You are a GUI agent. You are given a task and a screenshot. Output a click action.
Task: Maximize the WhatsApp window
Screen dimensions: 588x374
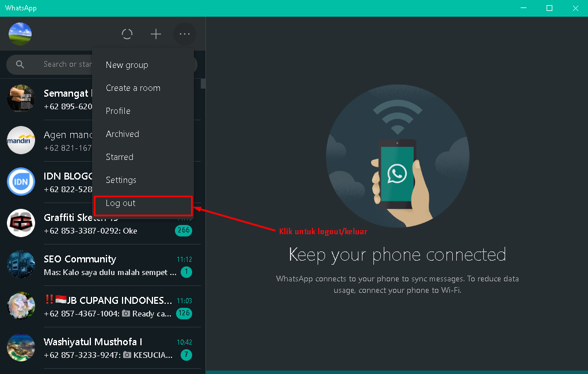[x=549, y=8]
